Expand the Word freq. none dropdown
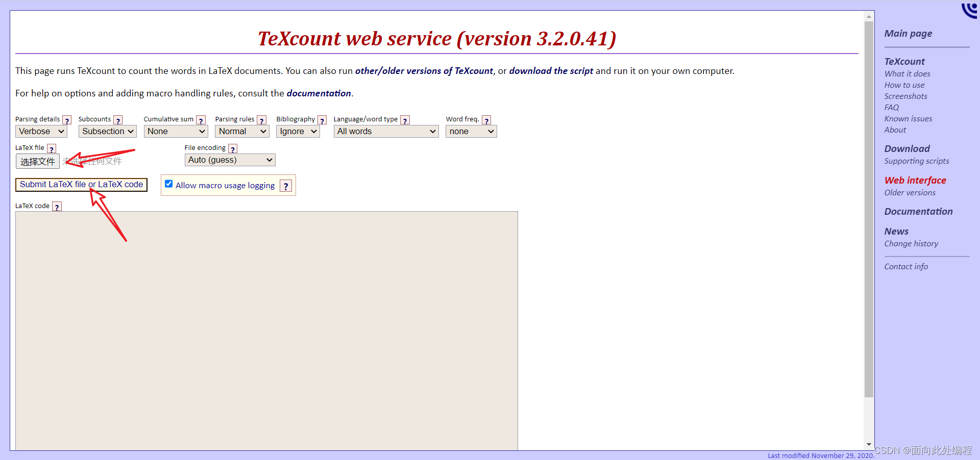980x460 pixels. click(x=471, y=132)
